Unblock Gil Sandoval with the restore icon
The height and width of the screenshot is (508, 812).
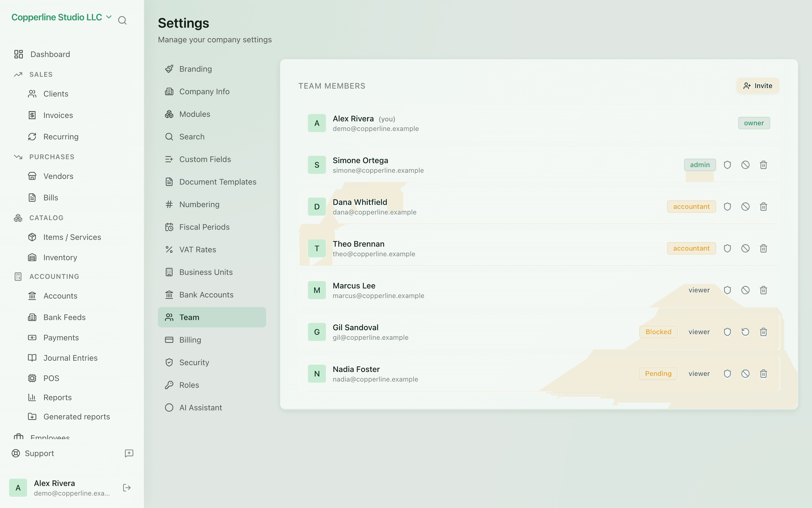tap(745, 332)
